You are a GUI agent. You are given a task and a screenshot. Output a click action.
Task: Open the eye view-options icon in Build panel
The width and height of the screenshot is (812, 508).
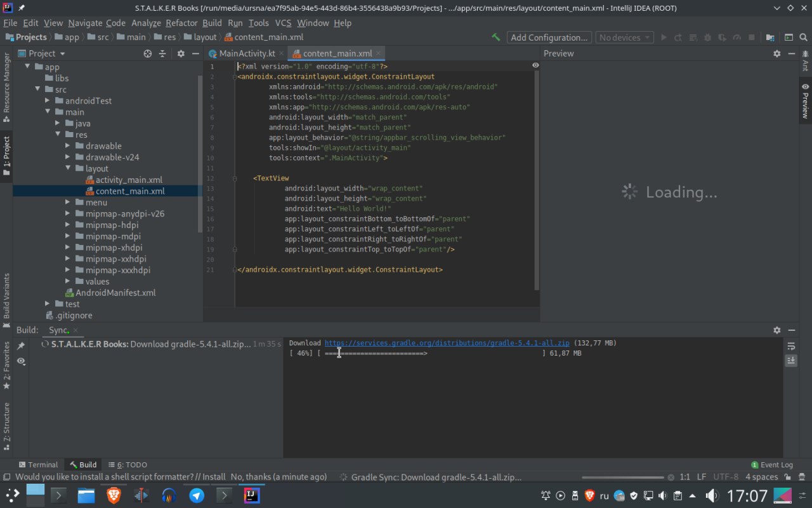pyautogui.click(x=21, y=361)
